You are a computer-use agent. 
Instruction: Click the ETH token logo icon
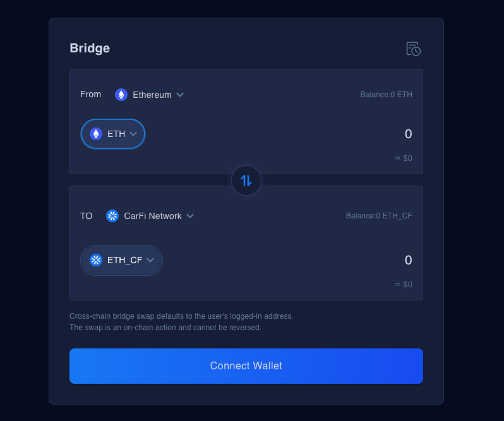(x=96, y=134)
